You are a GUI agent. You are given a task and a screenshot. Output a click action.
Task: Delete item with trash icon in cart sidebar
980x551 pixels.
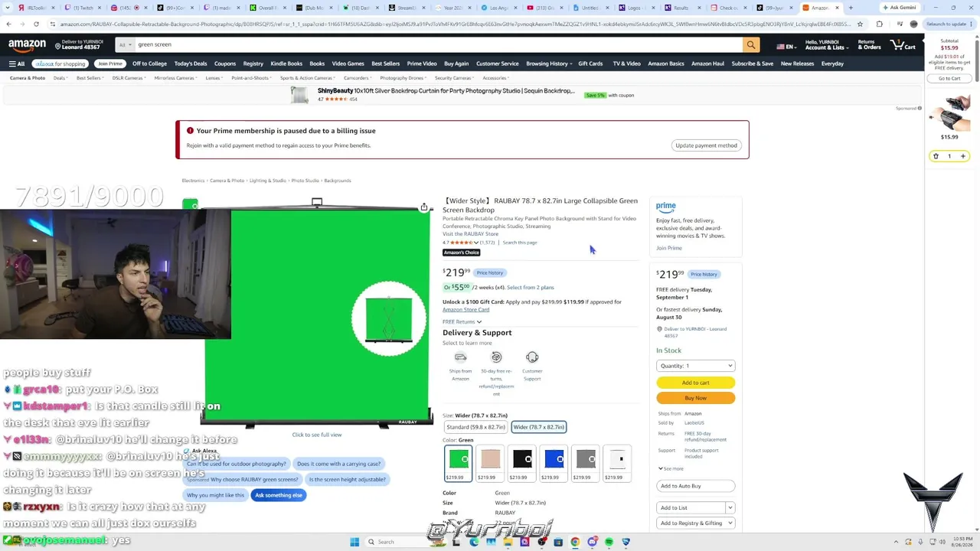[x=936, y=156]
